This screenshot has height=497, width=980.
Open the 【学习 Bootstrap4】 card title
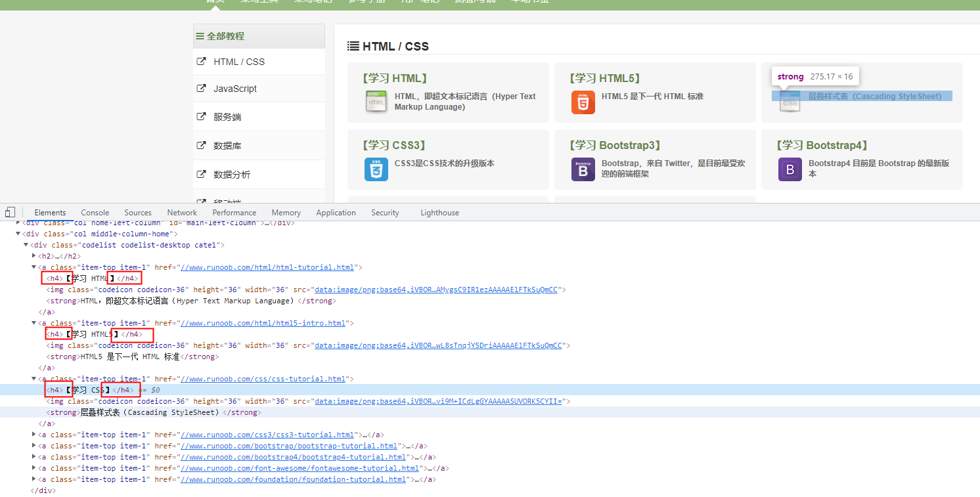(822, 145)
